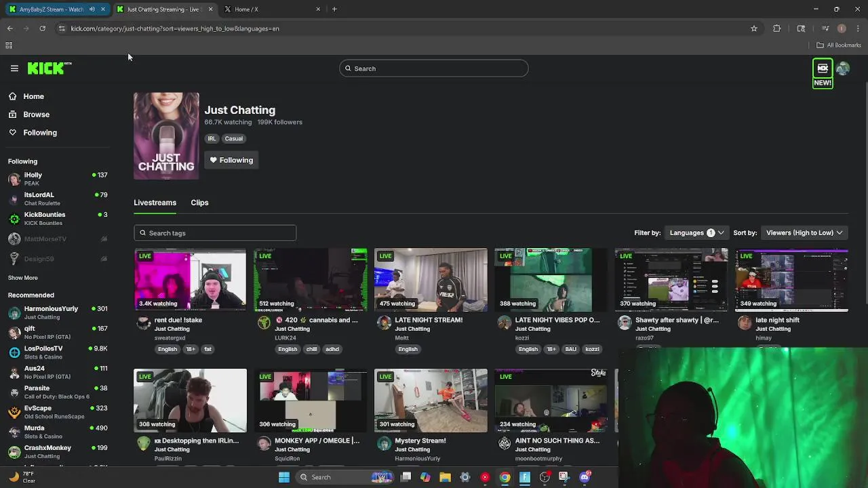Select the Livestreams tab

coord(155,203)
